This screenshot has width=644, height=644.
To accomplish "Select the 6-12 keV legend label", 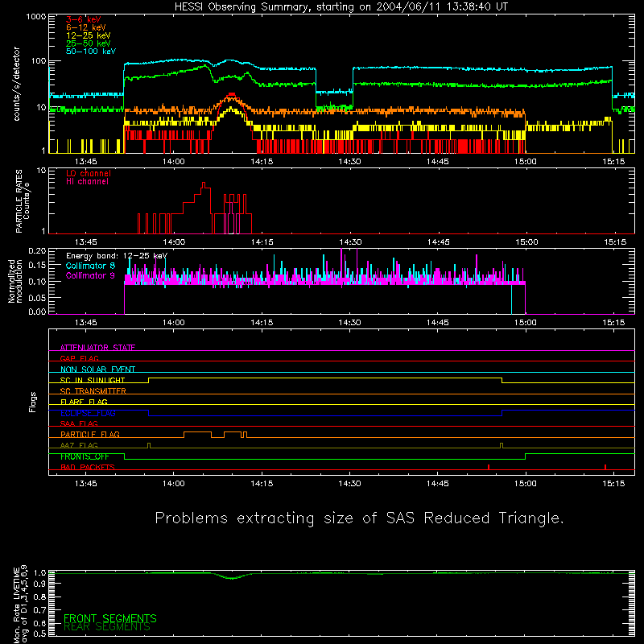I will [x=86, y=27].
